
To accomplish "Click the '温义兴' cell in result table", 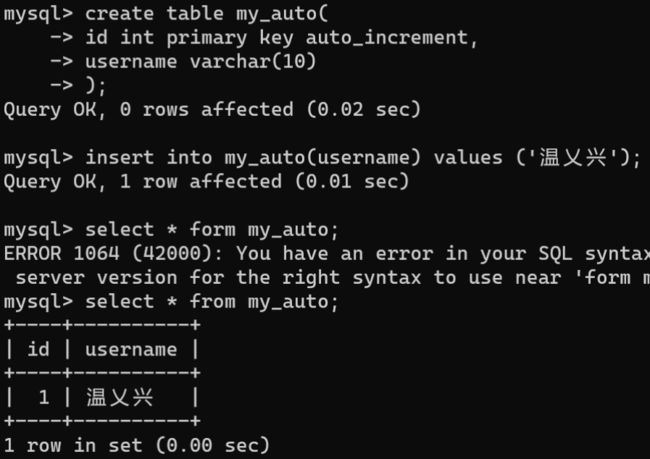I will click(x=119, y=397).
